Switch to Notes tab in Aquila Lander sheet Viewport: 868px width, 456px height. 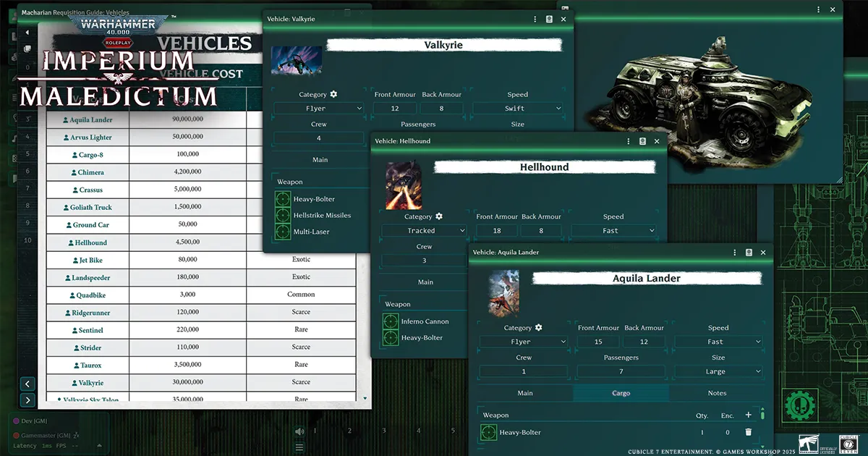(x=717, y=393)
